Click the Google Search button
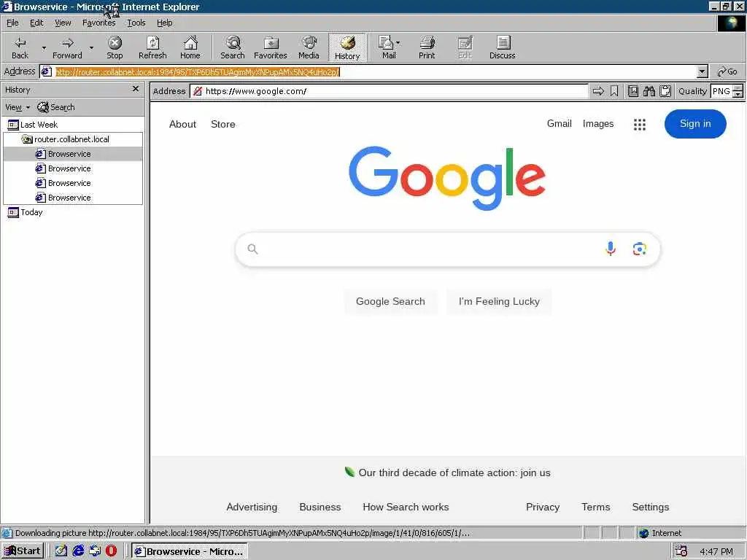747x560 pixels. pos(390,301)
